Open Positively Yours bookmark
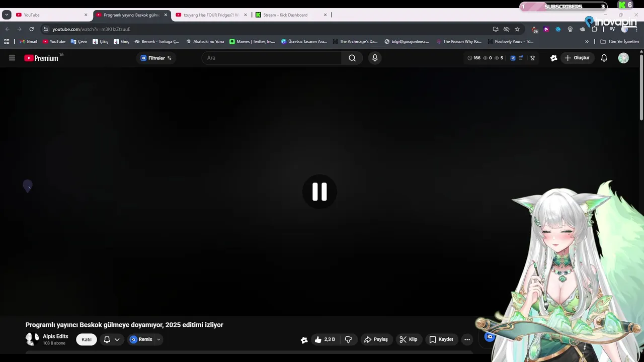This screenshot has height=362, width=644. tap(511, 42)
